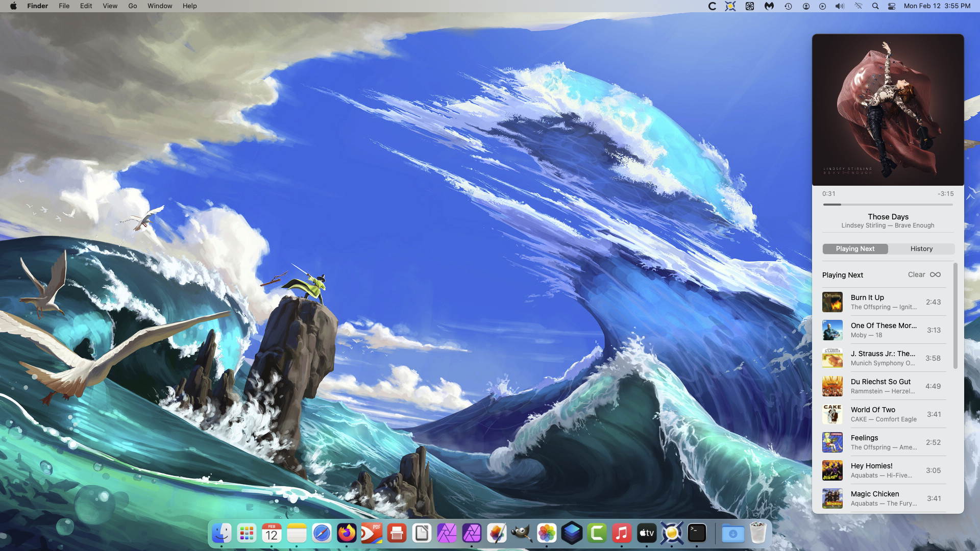Open the Now Playing menu bar icon

tap(822, 6)
